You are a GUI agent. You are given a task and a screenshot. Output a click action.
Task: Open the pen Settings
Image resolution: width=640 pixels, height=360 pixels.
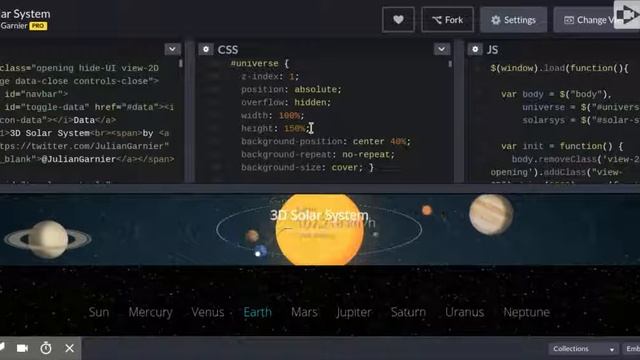click(513, 20)
